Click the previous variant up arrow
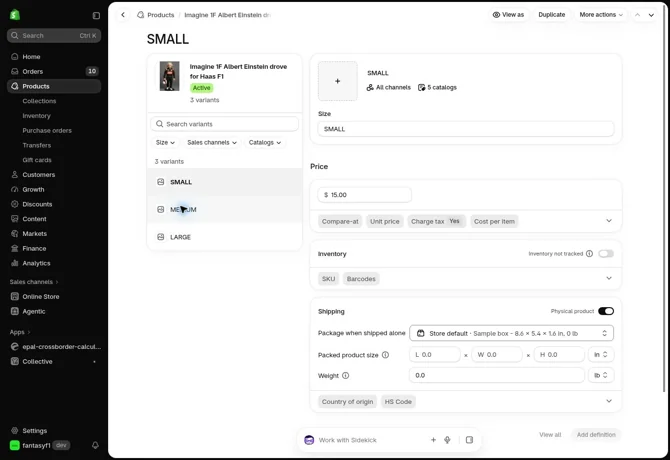The height and width of the screenshot is (460, 670). 637,15
